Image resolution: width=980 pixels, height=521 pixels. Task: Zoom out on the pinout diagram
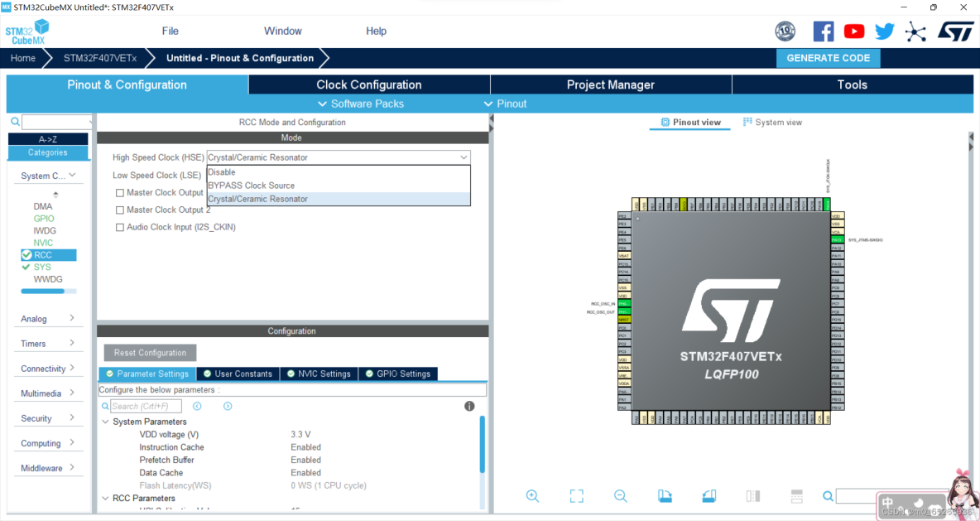[620, 495]
